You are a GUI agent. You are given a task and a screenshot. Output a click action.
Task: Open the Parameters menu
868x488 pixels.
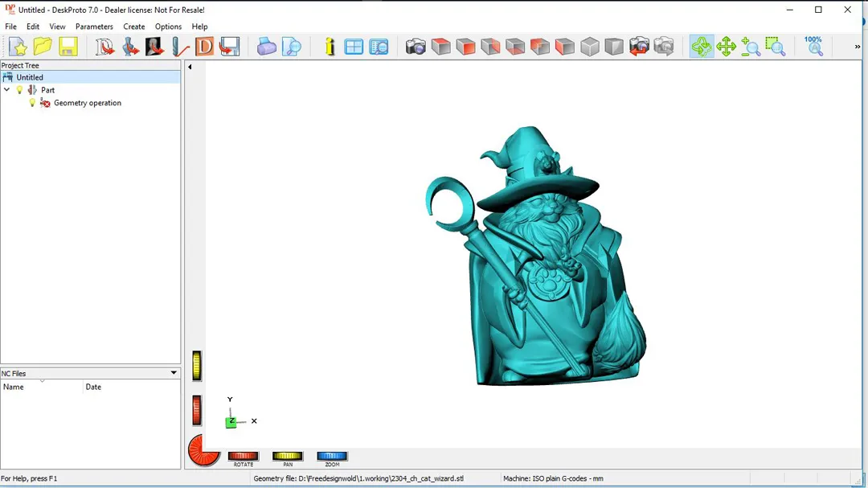[x=94, y=26]
